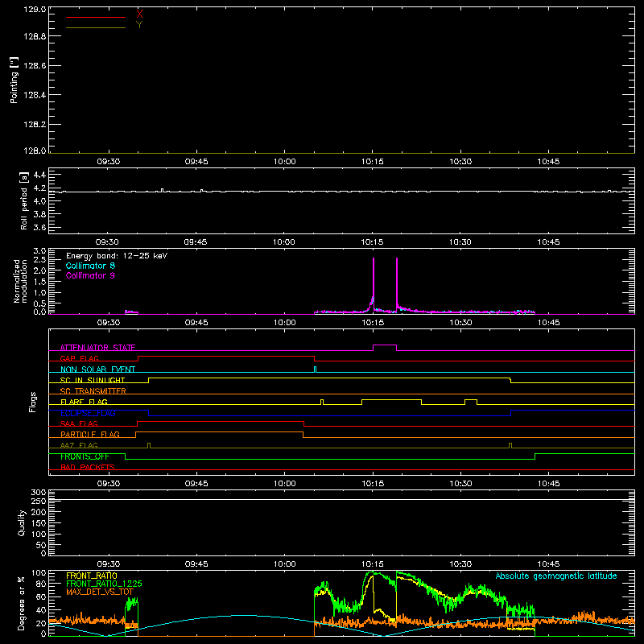This screenshot has height=644, width=644.
Task: Click the white quality line near 250
Action: point(341,499)
